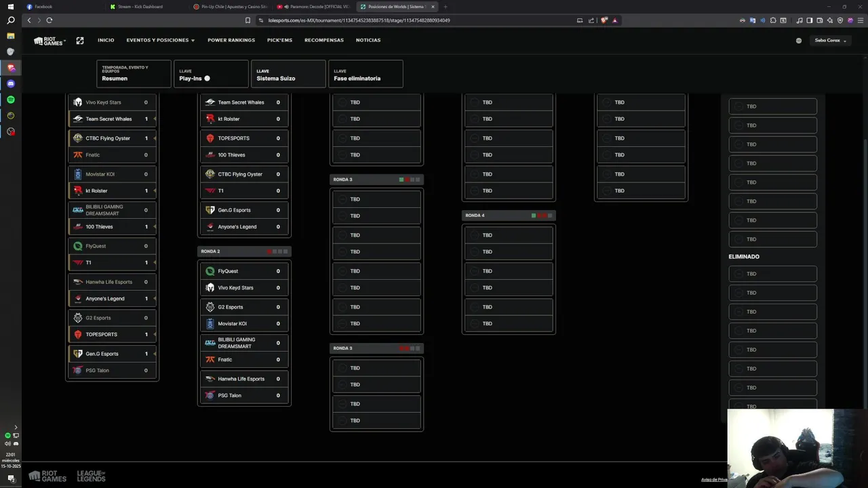Open the language globe icon
868x488 pixels.
coord(799,41)
